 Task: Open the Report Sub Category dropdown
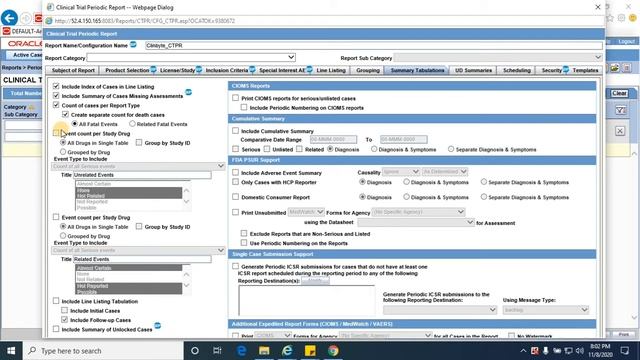pyautogui.click(x=498, y=57)
